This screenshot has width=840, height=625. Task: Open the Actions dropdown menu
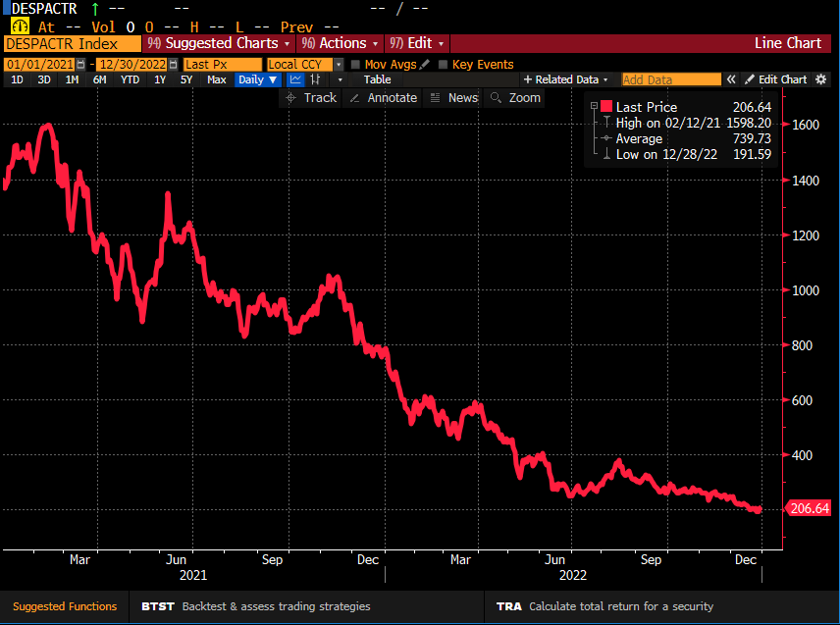click(340, 43)
